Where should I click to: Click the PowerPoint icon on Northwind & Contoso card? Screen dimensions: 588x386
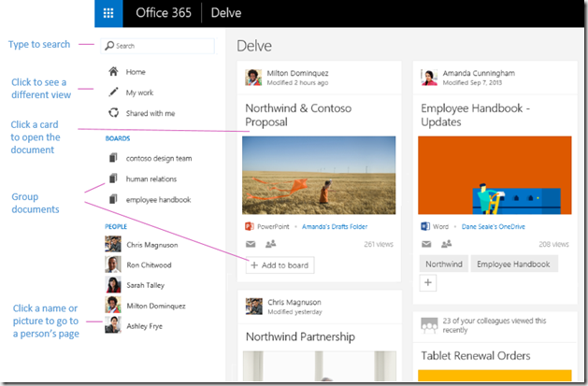pos(250,226)
